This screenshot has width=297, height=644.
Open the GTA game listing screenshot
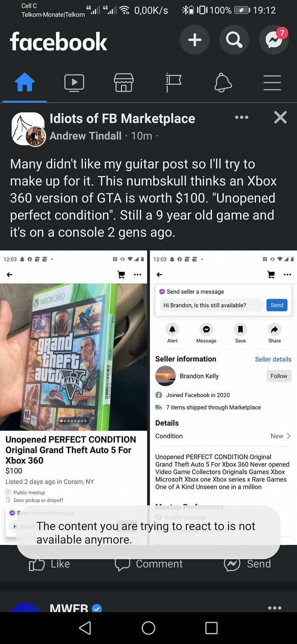[74, 398]
